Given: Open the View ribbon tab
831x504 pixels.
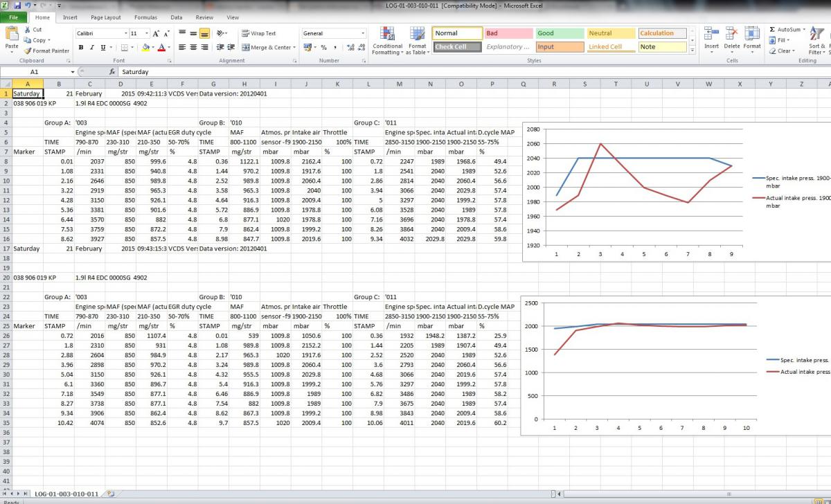Looking at the screenshot, I should [x=233, y=17].
